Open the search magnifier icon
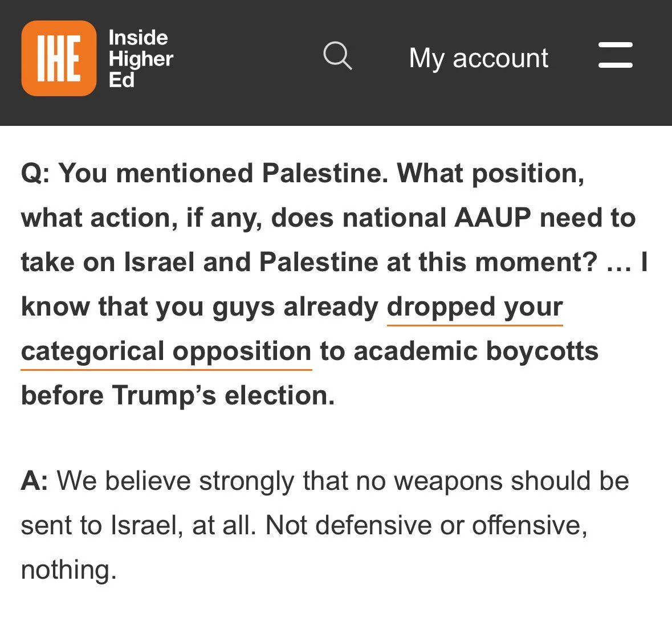This screenshot has width=672, height=622. point(338,56)
